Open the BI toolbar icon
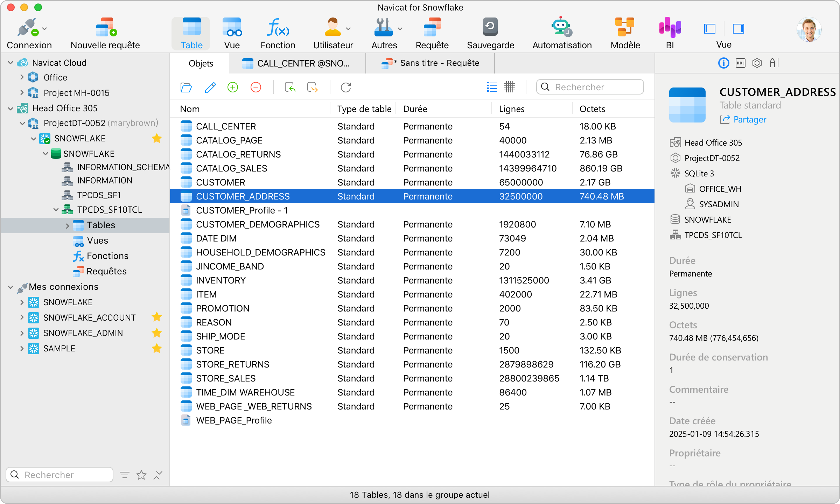Viewport: 840px width, 504px height. pos(670,27)
